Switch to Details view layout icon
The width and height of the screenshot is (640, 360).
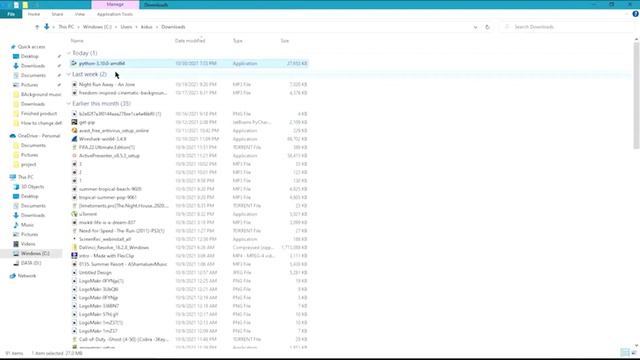click(x=624, y=353)
